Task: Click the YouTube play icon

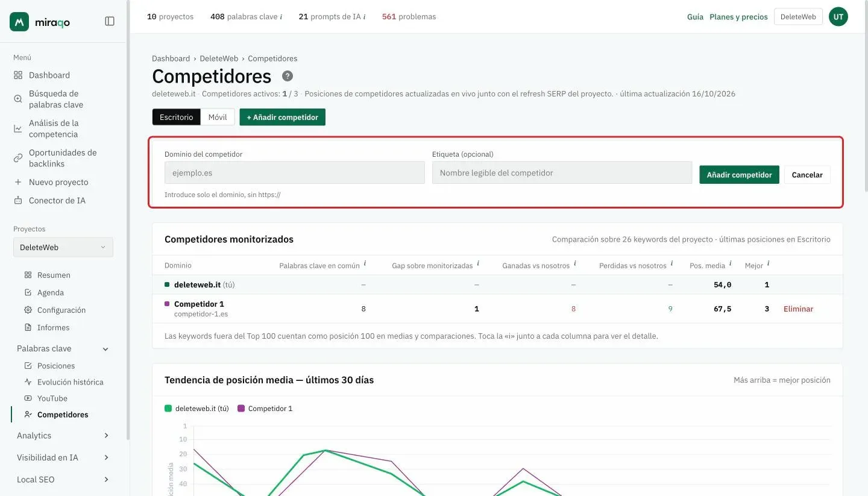Action: [28, 398]
